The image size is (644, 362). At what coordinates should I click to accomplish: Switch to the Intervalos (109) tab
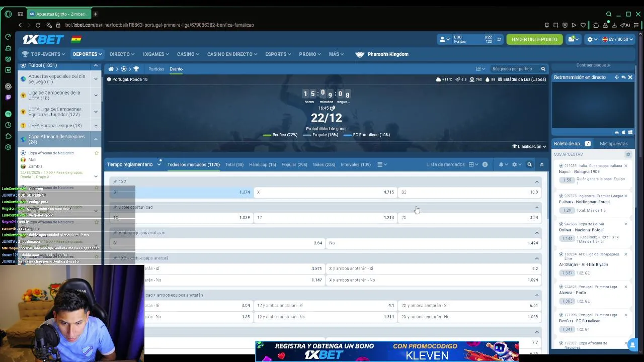pyautogui.click(x=356, y=164)
